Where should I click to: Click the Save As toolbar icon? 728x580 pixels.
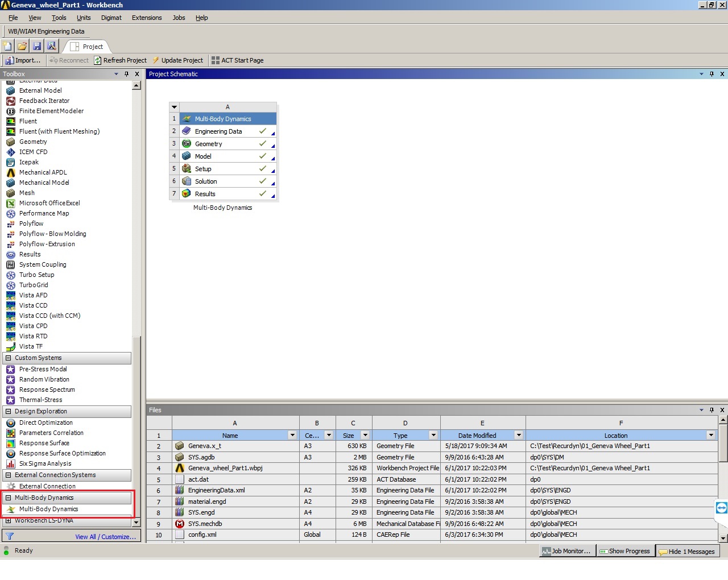[x=52, y=46]
